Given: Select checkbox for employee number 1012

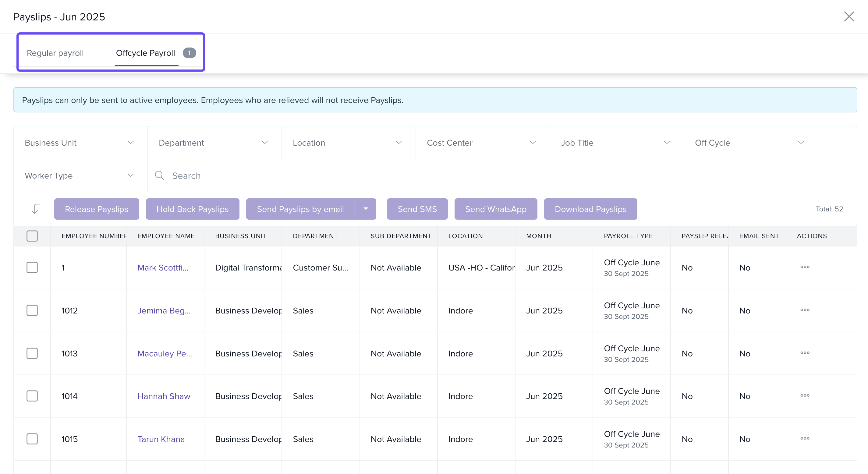Looking at the screenshot, I should click(32, 310).
